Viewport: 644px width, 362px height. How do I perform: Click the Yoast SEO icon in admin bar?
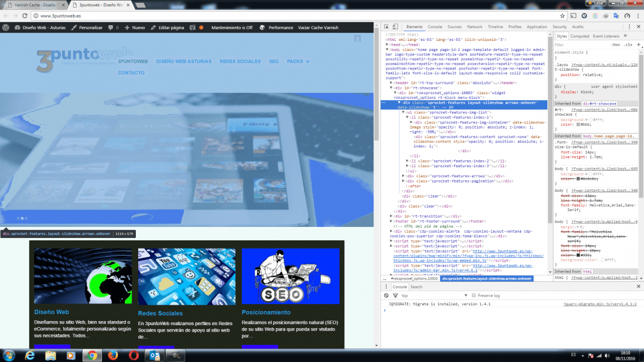193,27
